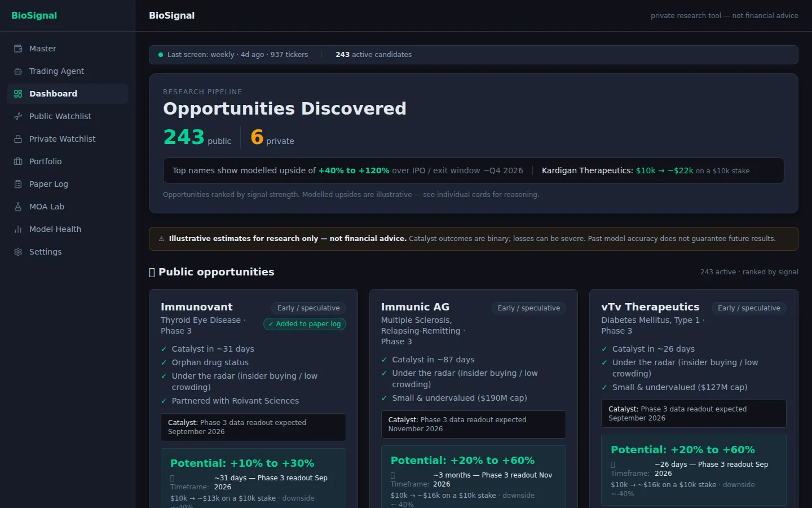
Task: Click the green status dot by Last screen
Action: (x=161, y=55)
